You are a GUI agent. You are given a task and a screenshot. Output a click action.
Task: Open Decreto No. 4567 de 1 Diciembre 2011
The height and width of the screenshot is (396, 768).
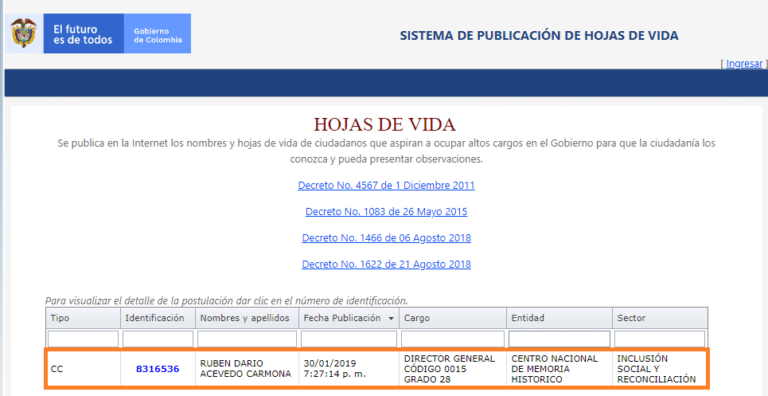point(386,186)
